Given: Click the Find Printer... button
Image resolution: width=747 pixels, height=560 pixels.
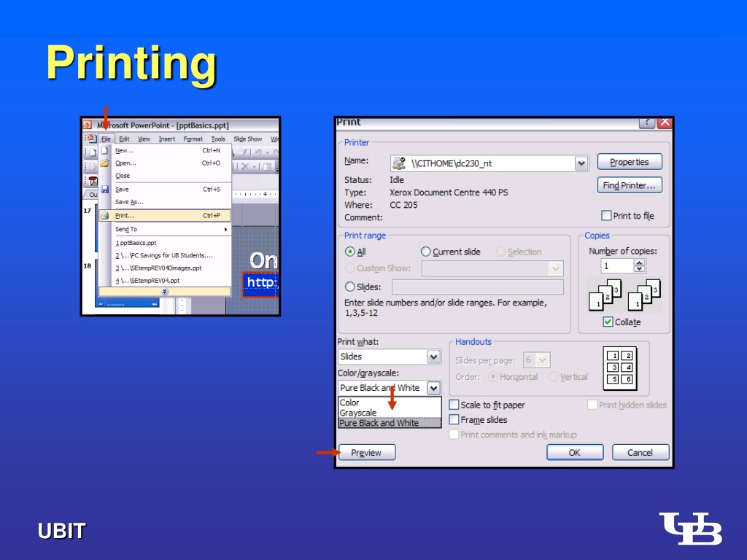Looking at the screenshot, I should (x=630, y=185).
